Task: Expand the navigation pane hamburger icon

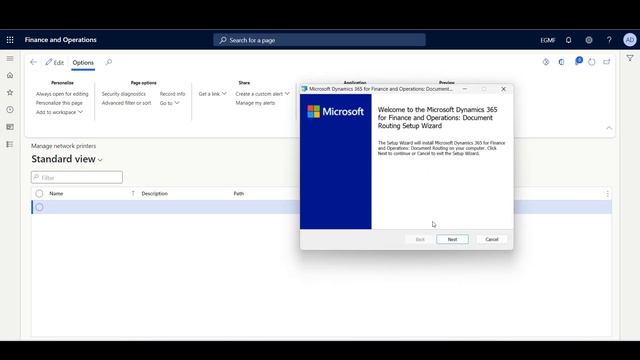Action: point(10,59)
